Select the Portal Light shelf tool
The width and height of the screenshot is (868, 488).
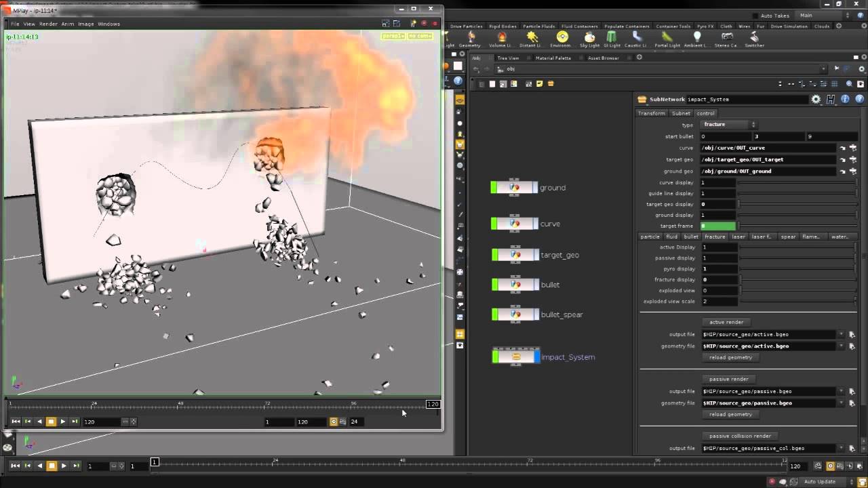pyautogui.click(x=667, y=39)
